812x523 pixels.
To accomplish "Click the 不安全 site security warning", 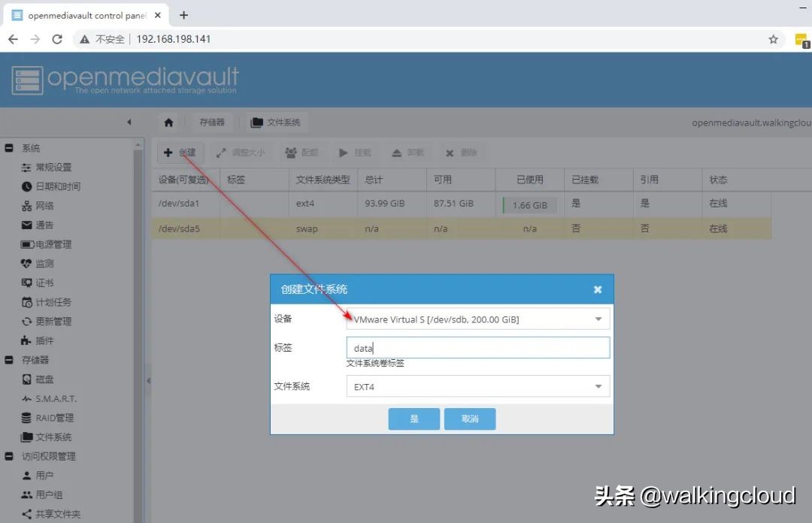I will point(102,39).
